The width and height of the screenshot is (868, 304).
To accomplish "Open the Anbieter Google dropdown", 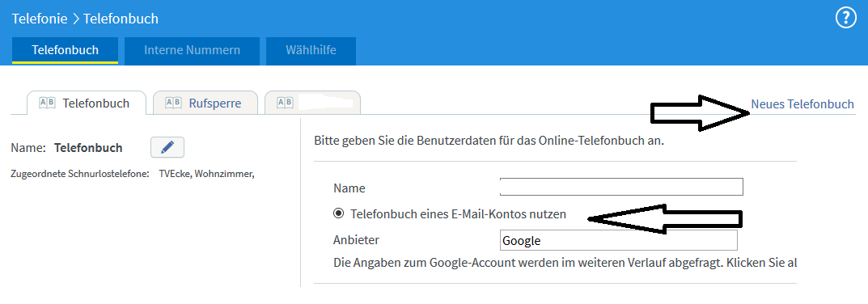I will tap(618, 241).
